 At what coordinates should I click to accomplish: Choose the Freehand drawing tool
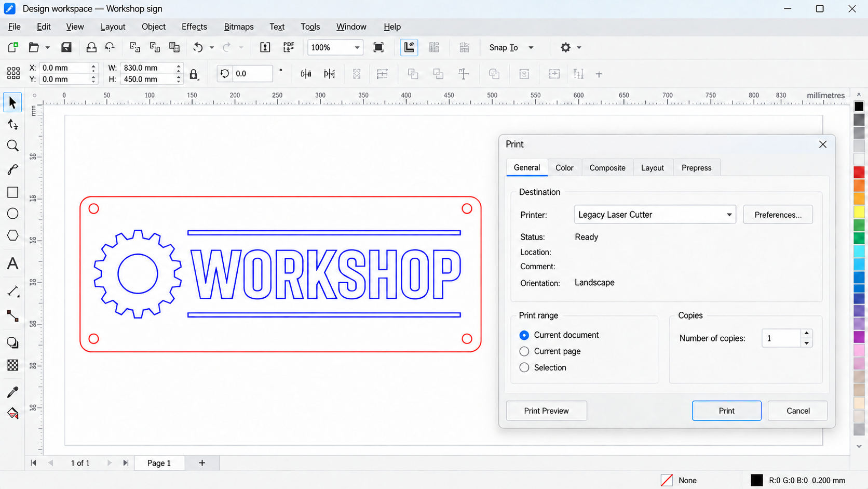tap(12, 169)
